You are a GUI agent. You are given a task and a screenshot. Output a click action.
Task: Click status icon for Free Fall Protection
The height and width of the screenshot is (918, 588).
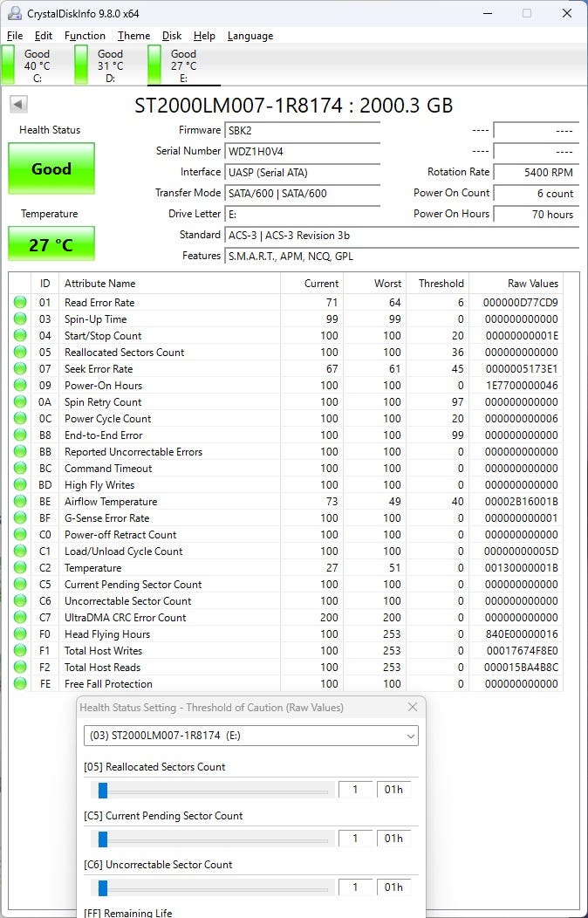pos(20,684)
